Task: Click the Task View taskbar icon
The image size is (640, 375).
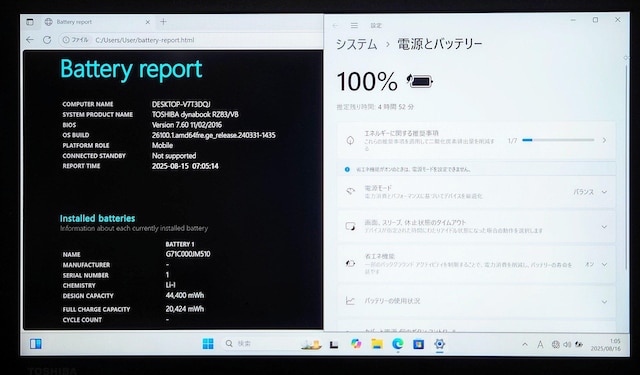Action: click(x=334, y=345)
